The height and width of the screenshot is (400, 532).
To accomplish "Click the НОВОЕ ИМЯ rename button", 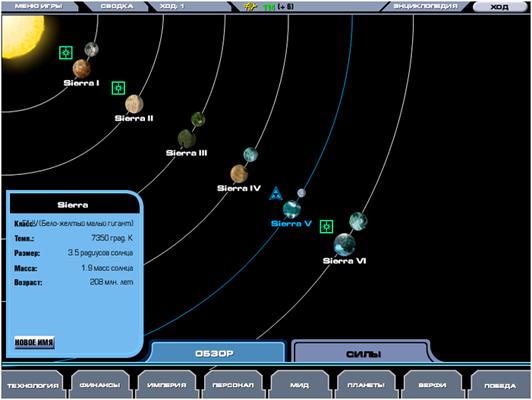I will pyautogui.click(x=34, y=342).
